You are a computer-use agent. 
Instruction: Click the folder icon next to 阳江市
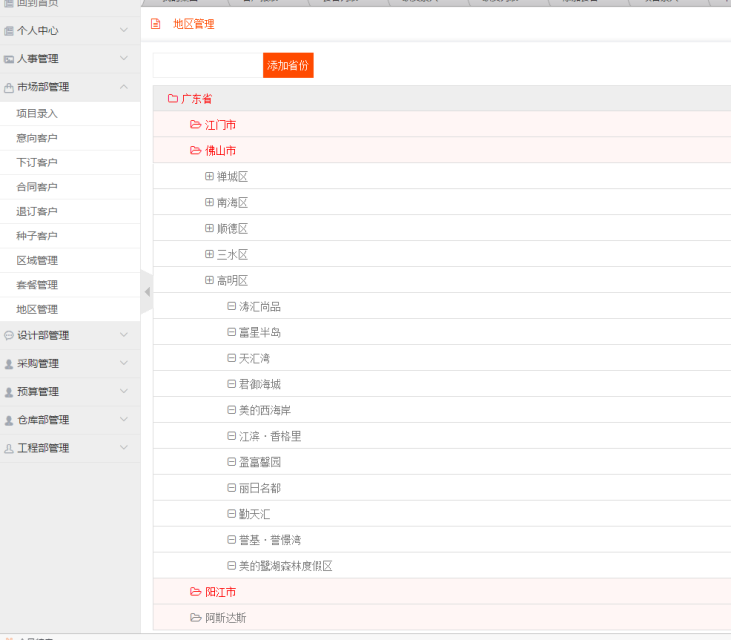(196, 592)
